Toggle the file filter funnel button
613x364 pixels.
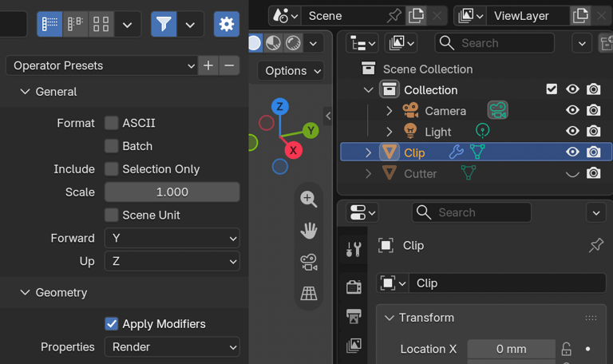coord(164,24)
